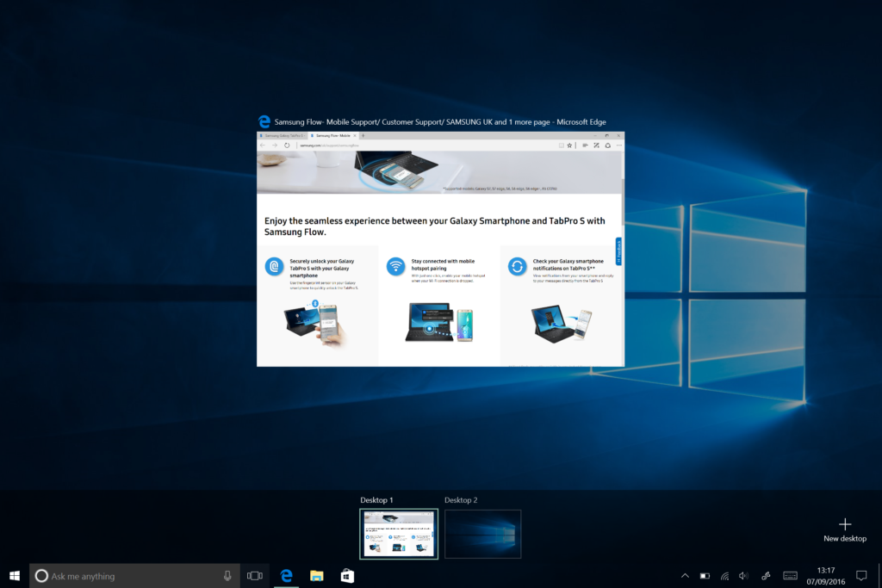This screenshot has width=882, height=588.
Task: Go back to the previous page in Edge
Action: coord(263,145)
